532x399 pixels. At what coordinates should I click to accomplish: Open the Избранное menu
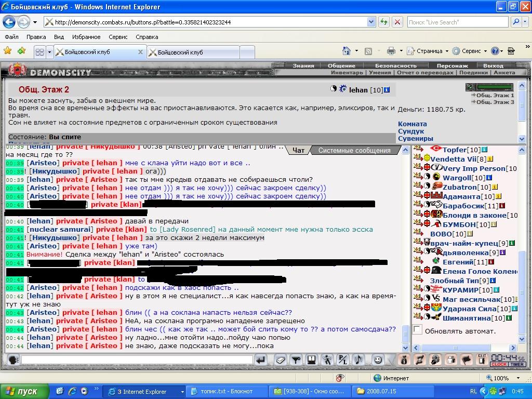click(86, 37)
